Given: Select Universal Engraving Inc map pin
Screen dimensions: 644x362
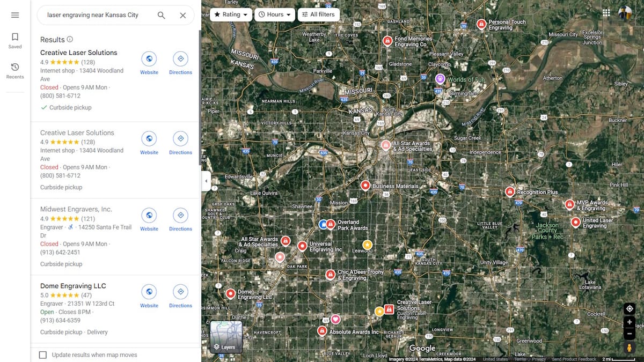Looking at the screenshot, I should 302,246.
